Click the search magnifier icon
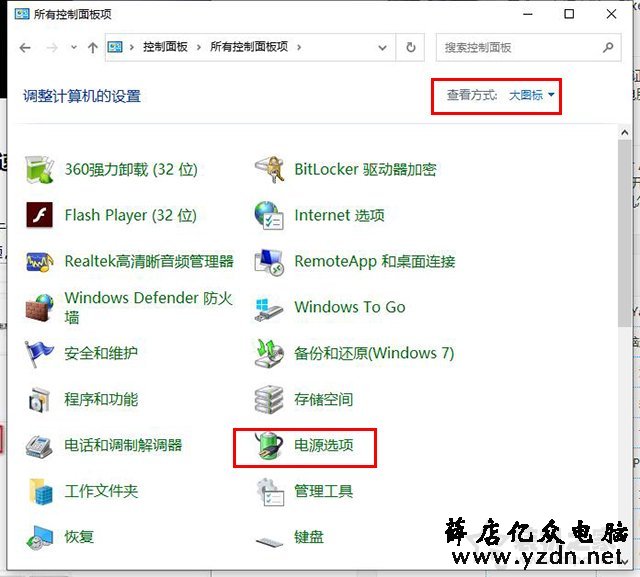 click(x=608, y=47)
